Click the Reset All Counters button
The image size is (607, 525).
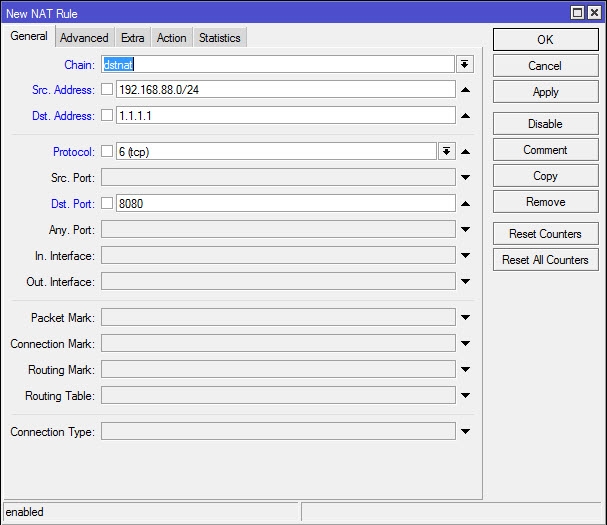coord(545,260)
